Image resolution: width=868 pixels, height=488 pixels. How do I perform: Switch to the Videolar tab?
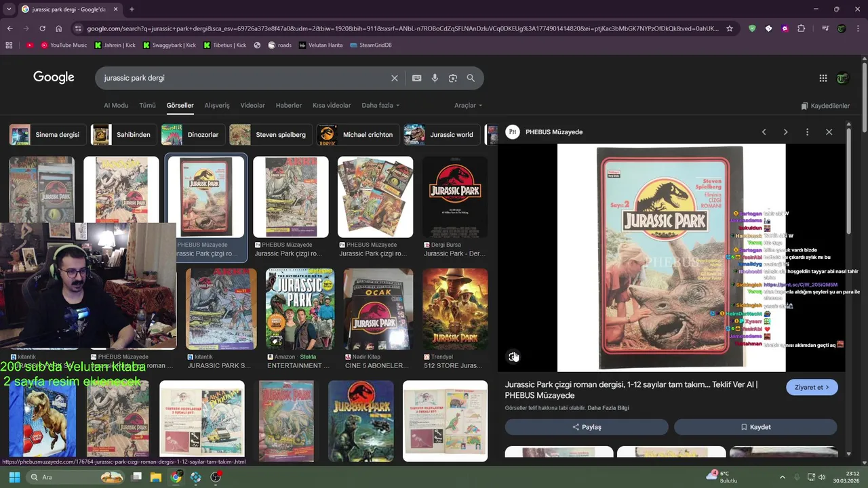[253, 106]
